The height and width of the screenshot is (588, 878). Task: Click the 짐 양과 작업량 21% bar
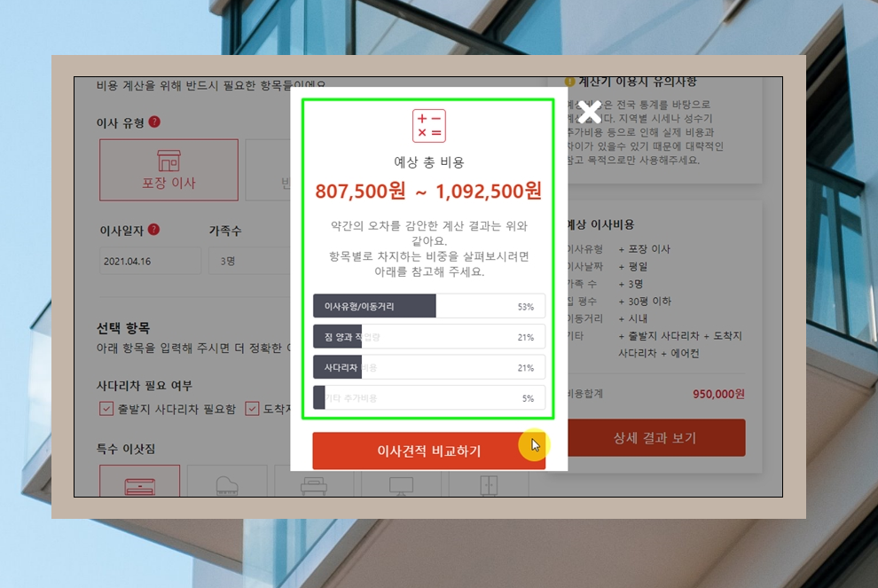point(429,337)
